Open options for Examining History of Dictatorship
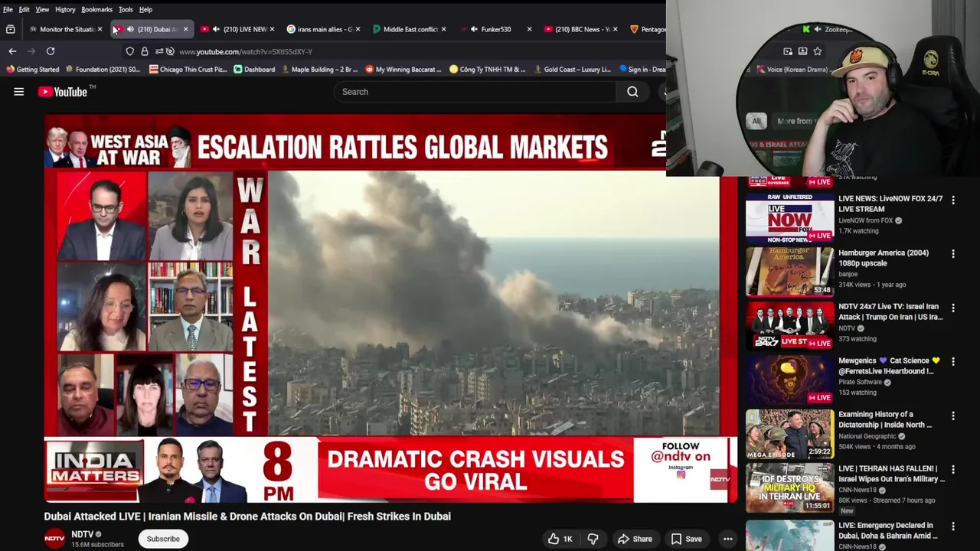This screenshot has width=980, height=551. click(x=953, y=416)
